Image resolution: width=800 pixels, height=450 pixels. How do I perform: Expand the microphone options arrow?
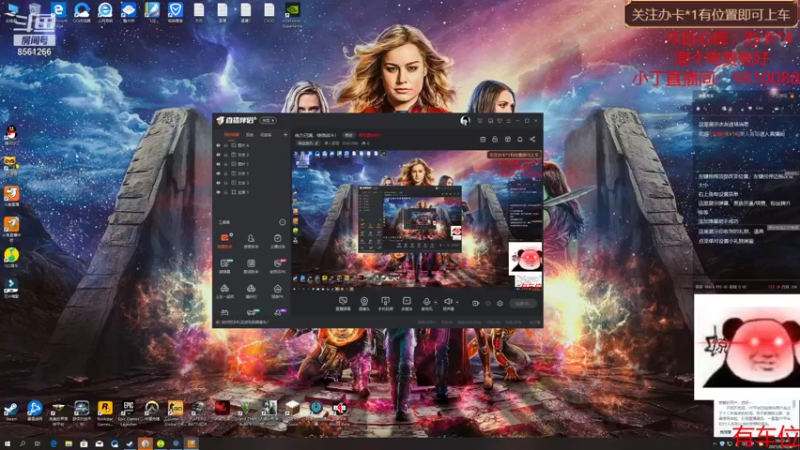pyautogui.click(x=436, y=302)
